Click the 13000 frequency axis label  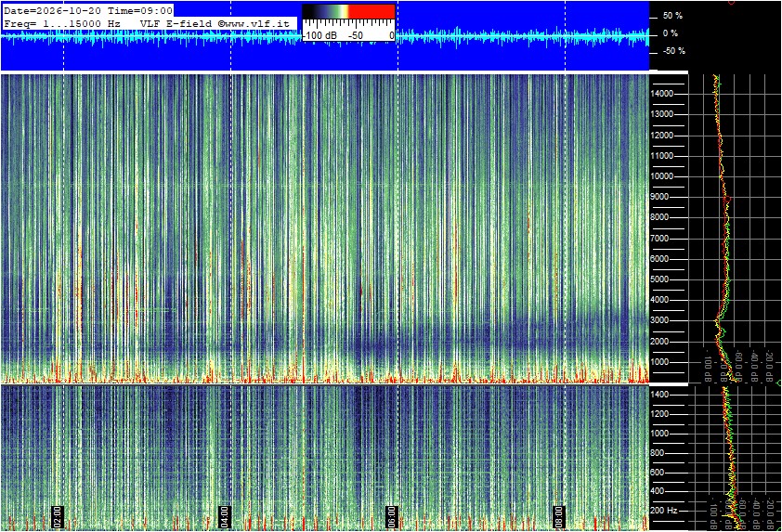pos(662,114)
